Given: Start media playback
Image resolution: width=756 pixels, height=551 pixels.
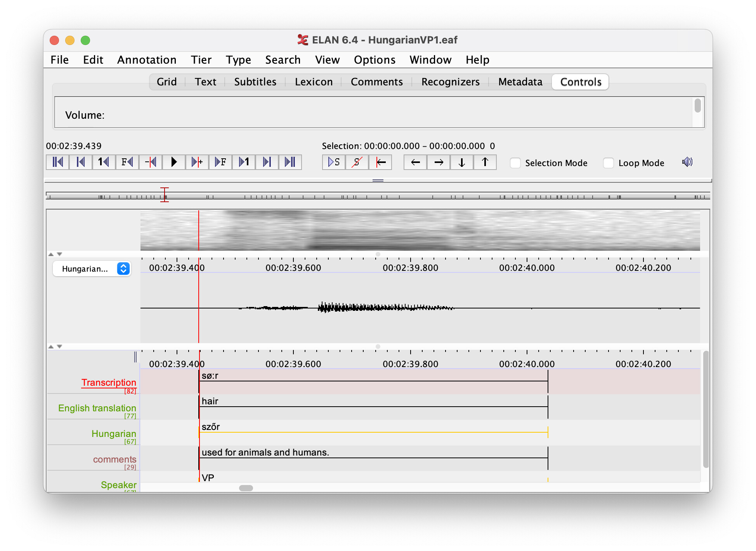Looking at the screenshot, I should coord(174,162).
